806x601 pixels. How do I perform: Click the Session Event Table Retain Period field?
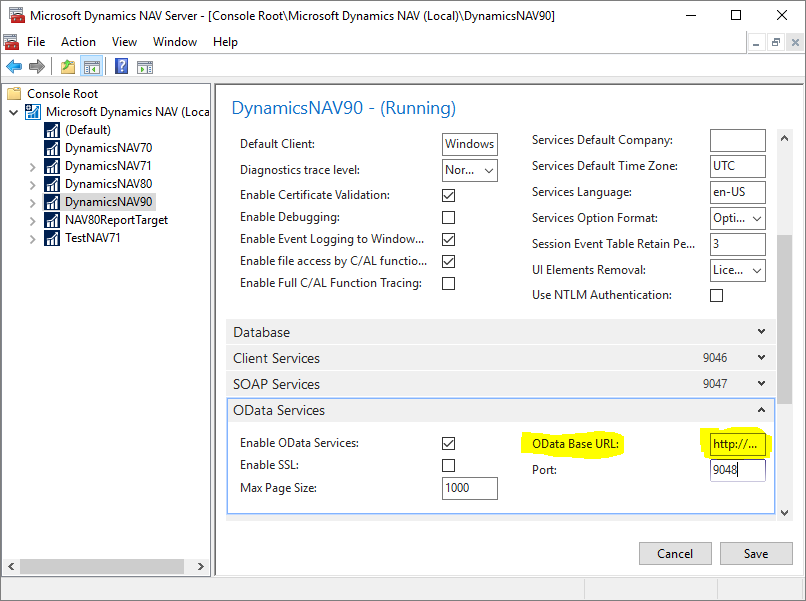738,244
